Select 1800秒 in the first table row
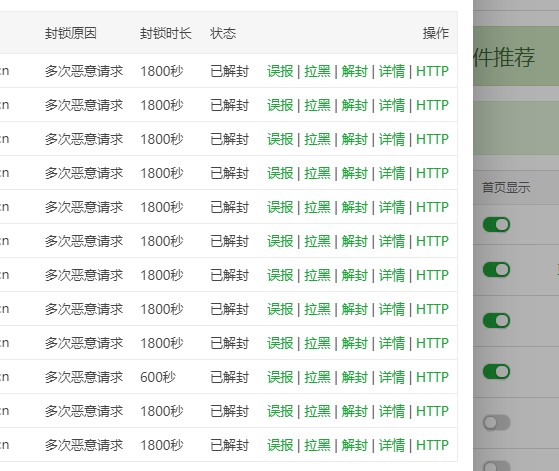This screenshot has width=559, height=471. (x=161, y=71)
